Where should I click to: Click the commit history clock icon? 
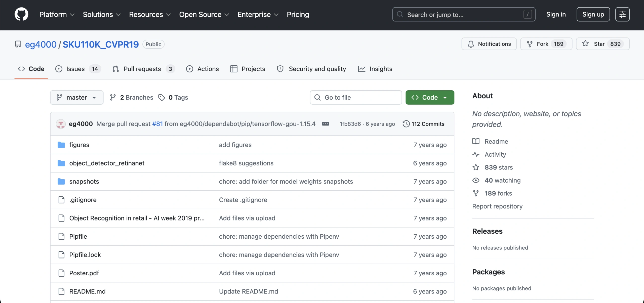coord(406,124)
